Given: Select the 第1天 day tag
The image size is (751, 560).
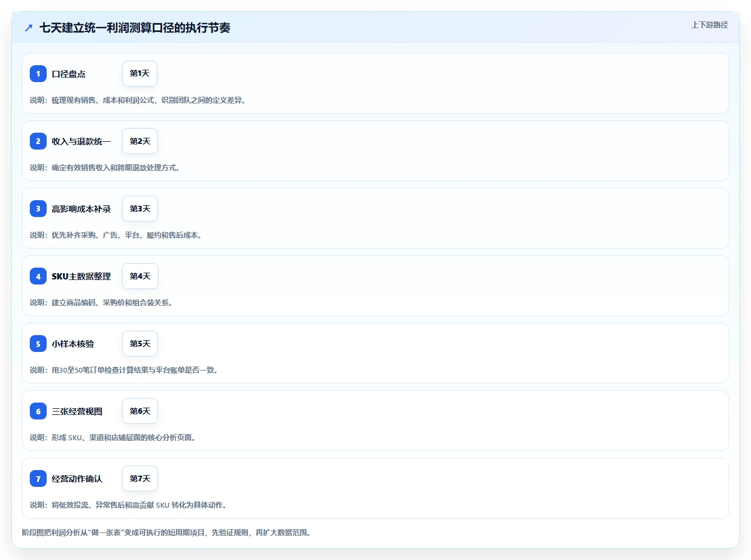Looking at the screenshot, I should coord(139,74).
